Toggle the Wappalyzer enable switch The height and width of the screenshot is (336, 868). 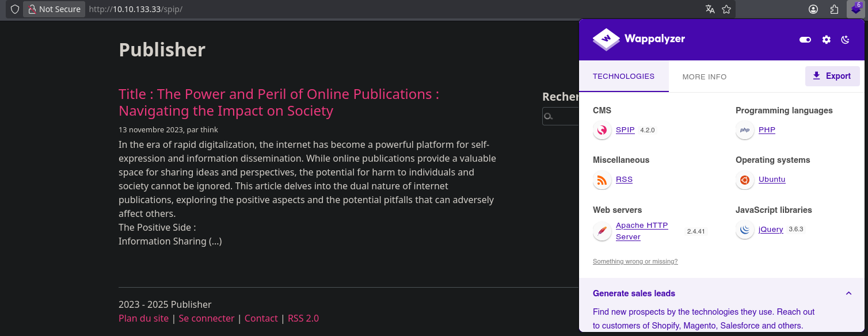pos(805,40)
